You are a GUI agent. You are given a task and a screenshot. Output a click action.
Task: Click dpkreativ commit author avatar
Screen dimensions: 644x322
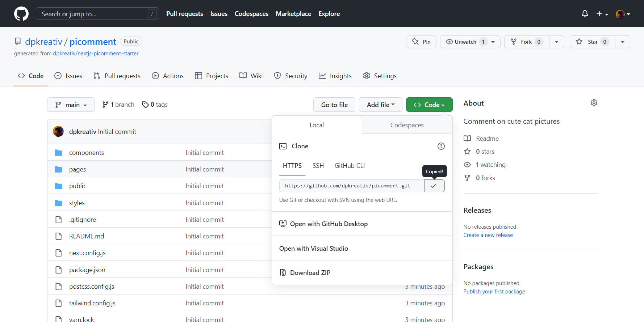58,131
